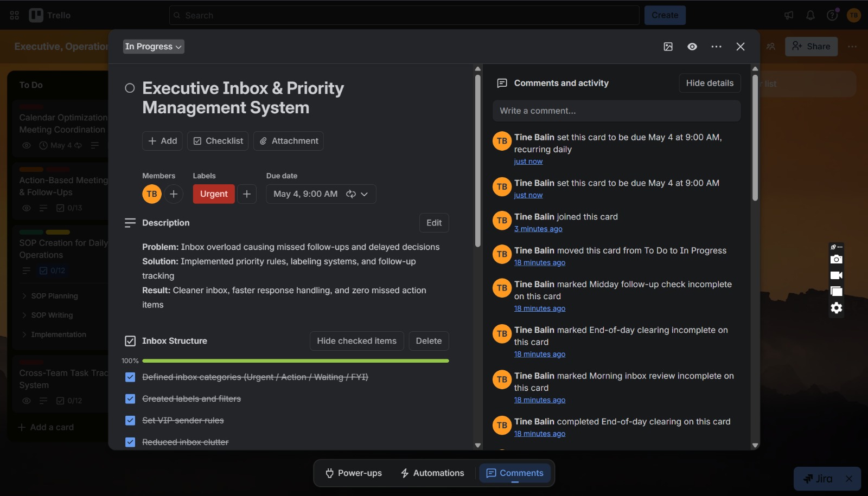This screenshot has height=496, width=868.
Task: Mark the card complete using the title circle
Action: click(130, 88)
